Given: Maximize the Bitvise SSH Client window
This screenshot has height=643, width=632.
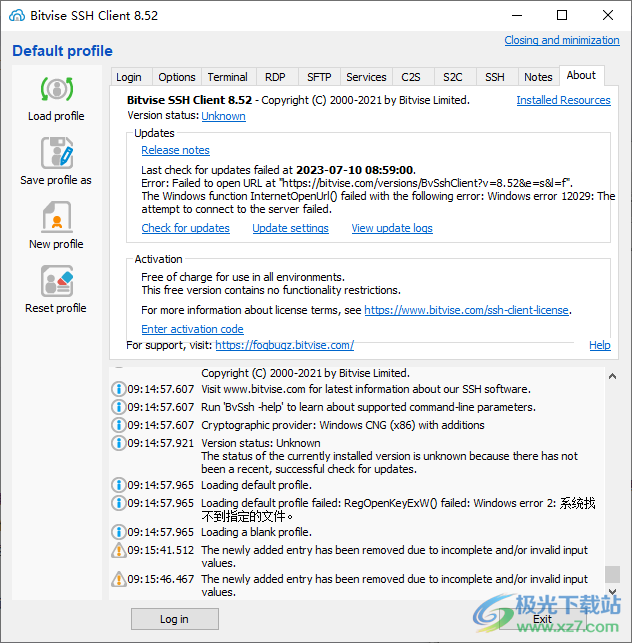Looking at the screenshot, I should tap(562, 16).
